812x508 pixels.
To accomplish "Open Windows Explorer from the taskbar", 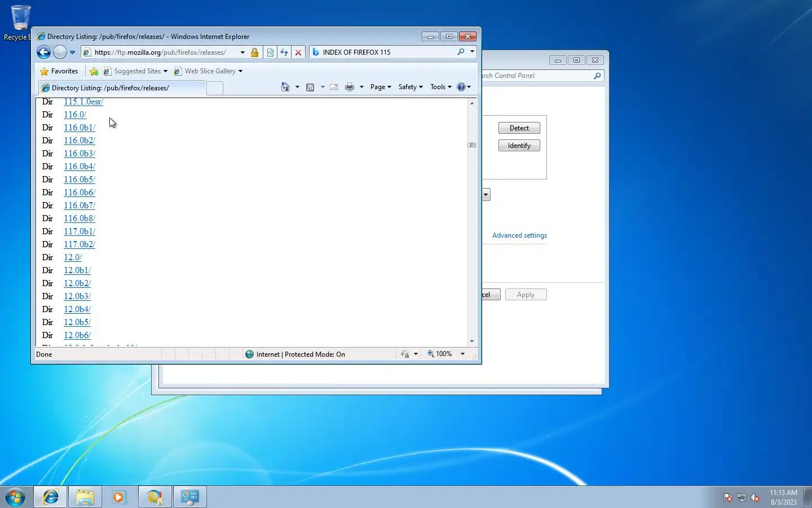I will (85, 497).
